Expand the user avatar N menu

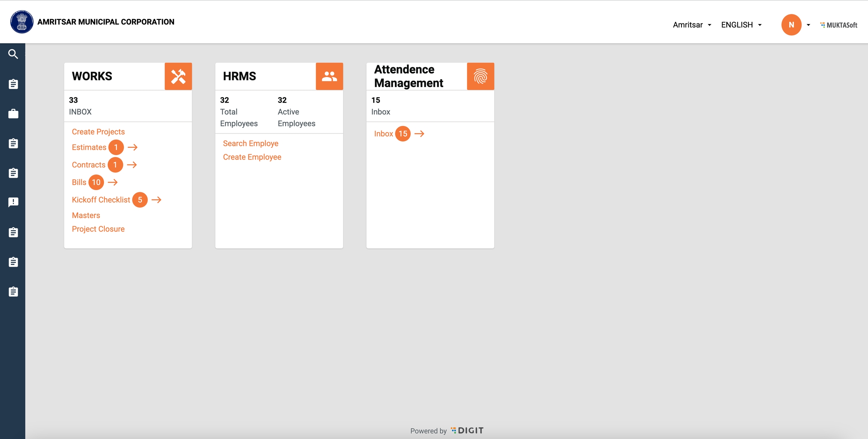[x=791, y=25]
